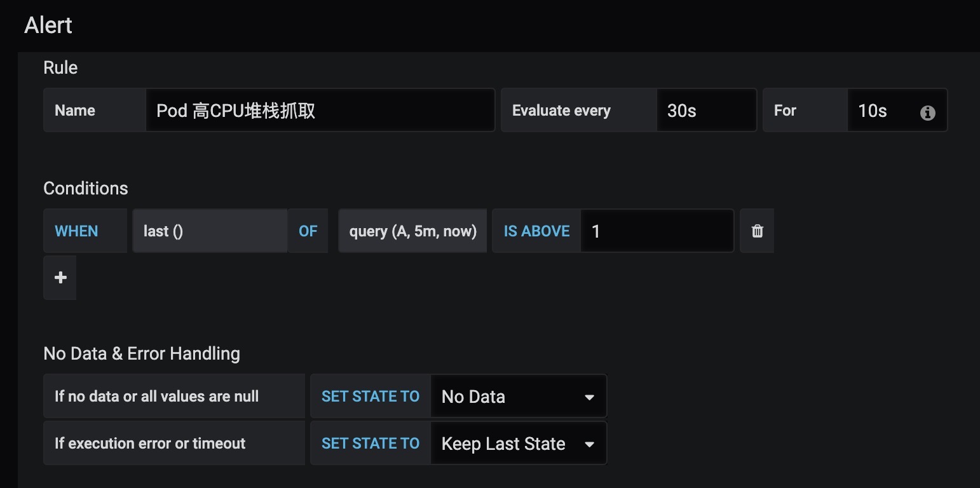
Task: Change the IS ABOVE evaluator type
Action: [536, 231]
